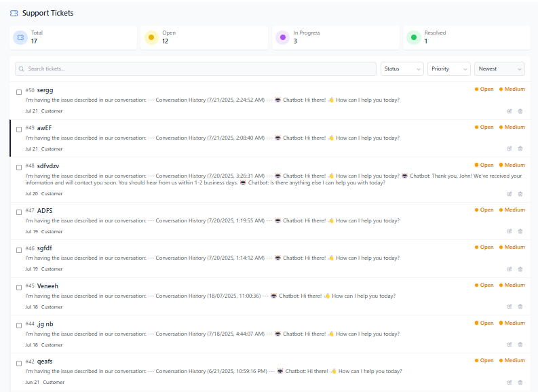The image size is (538, 392).
Task: Edit icon on ticket #47 ADFS
Action: 510,231
